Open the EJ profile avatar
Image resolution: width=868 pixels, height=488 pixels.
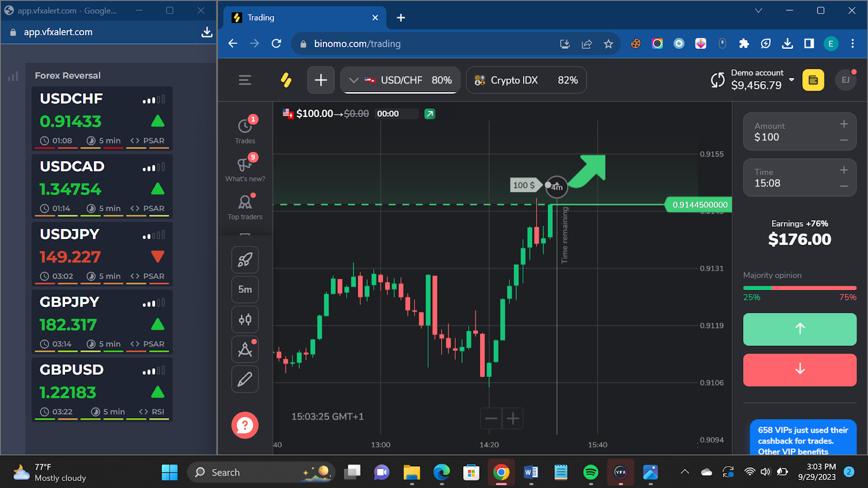click(845, 80)
